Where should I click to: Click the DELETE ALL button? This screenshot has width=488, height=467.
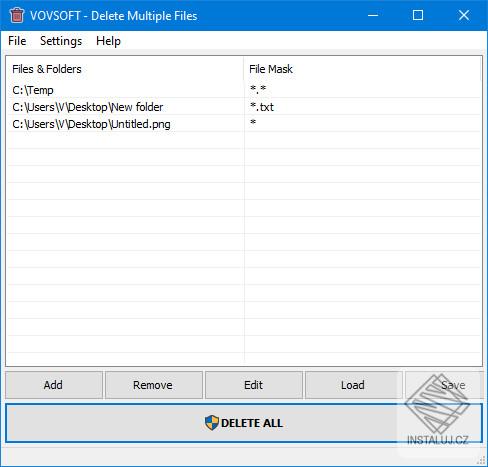244,423
